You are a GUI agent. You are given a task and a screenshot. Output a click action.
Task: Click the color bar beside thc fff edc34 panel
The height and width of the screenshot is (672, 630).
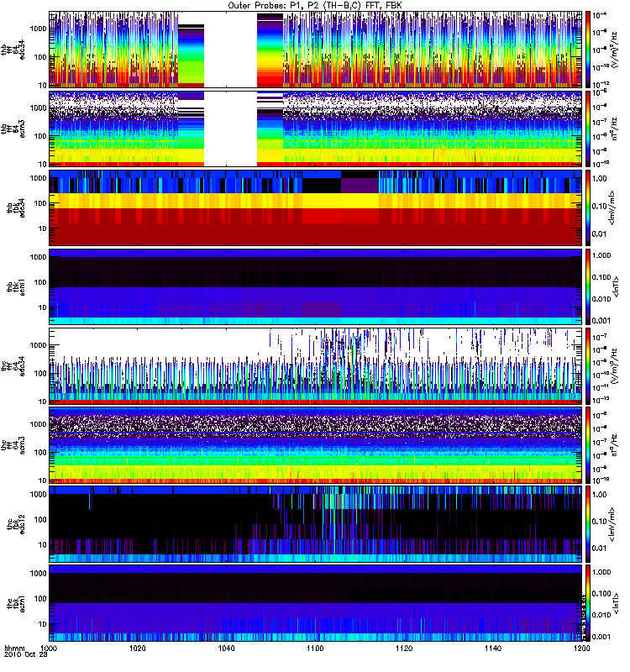click(x=588, y=366)
